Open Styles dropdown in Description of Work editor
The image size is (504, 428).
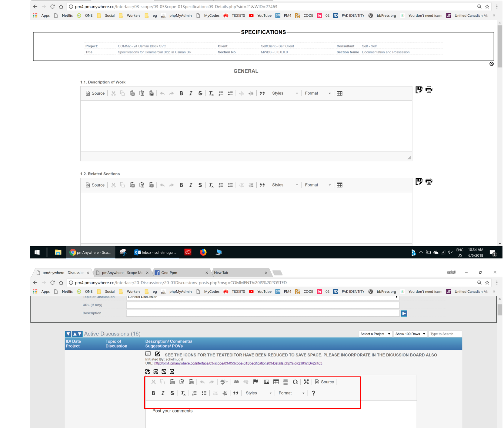click(285, 93)
